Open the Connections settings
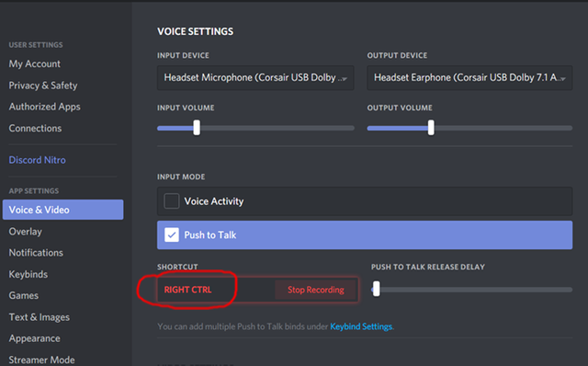This screenshot has height=366, width=588. click(x=35, y=129)
